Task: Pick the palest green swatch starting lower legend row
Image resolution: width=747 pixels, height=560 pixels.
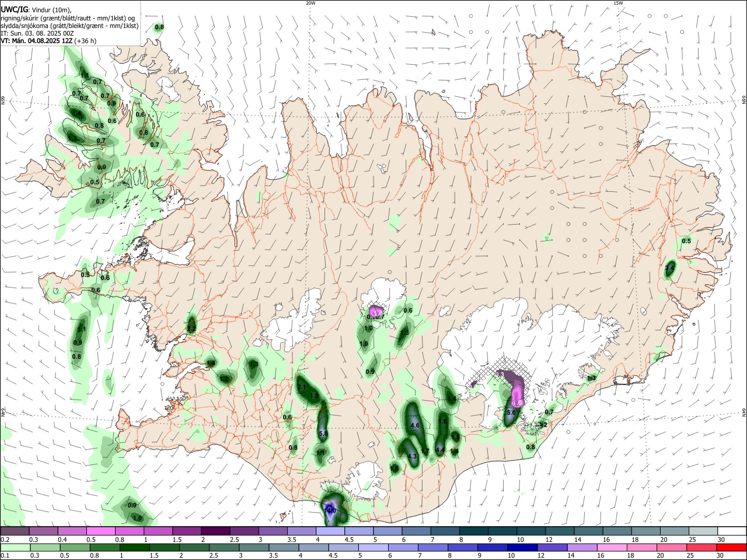Action: tap(15, 547)
